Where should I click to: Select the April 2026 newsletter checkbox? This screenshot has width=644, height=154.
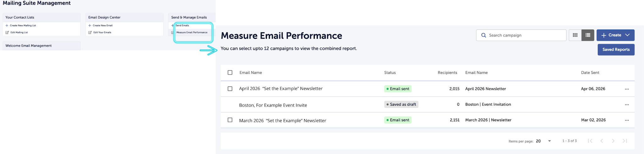(x=230, y=89)
